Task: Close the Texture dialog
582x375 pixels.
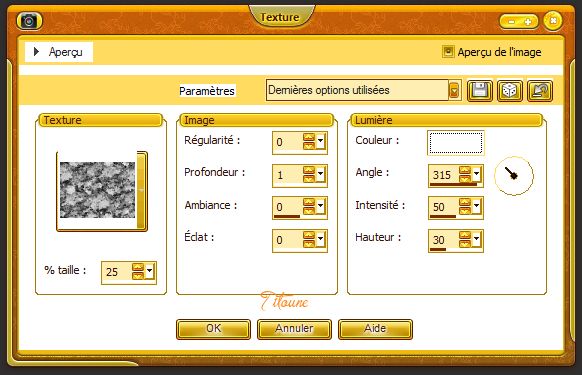Action: pos(553,21)
